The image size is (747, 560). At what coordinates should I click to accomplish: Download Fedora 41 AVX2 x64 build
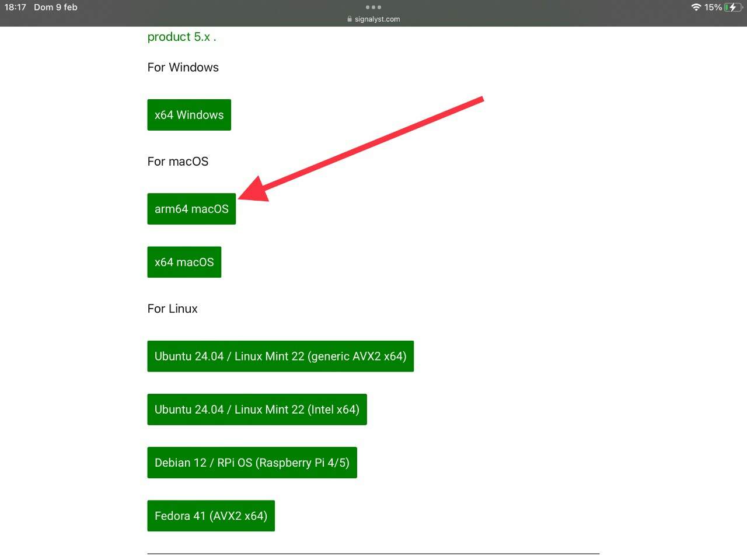[211, 516]
